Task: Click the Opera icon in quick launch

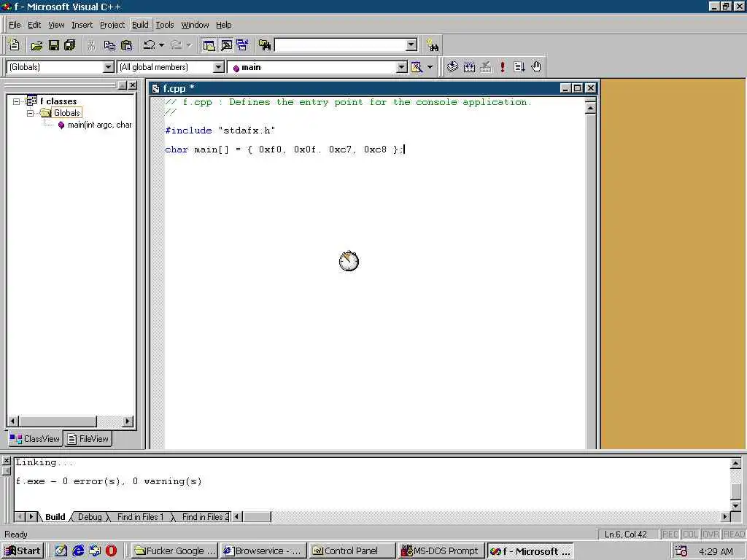Action: coord(112,551)
